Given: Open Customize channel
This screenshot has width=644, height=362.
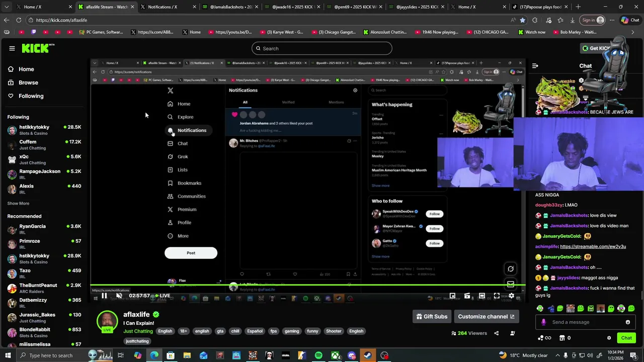Looking at the screenshot, I should coord(486,317).
